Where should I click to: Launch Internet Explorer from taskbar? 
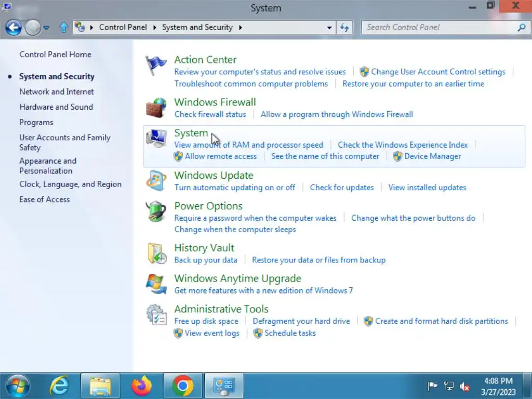[x=59, y=386]
